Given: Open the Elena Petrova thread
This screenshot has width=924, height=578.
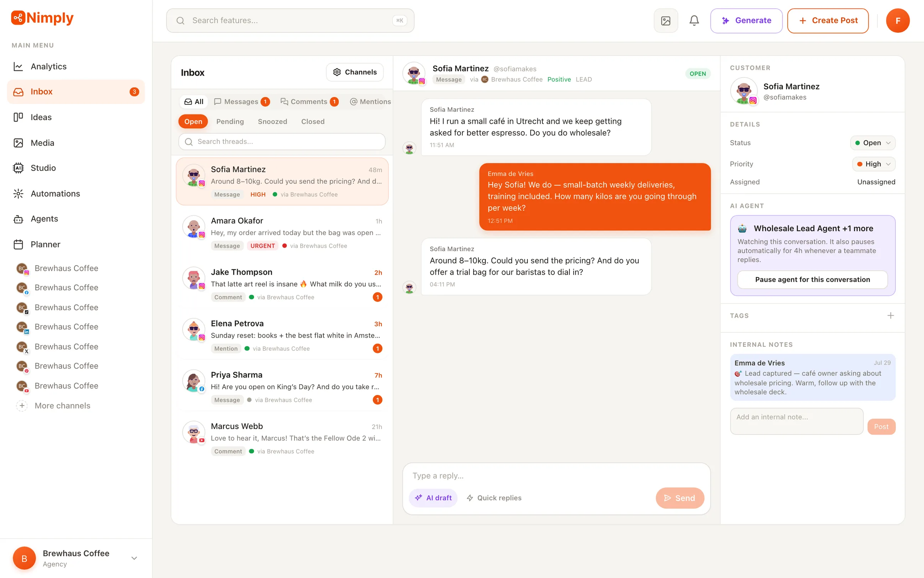Looking at the screenshot, I should 282,335.
